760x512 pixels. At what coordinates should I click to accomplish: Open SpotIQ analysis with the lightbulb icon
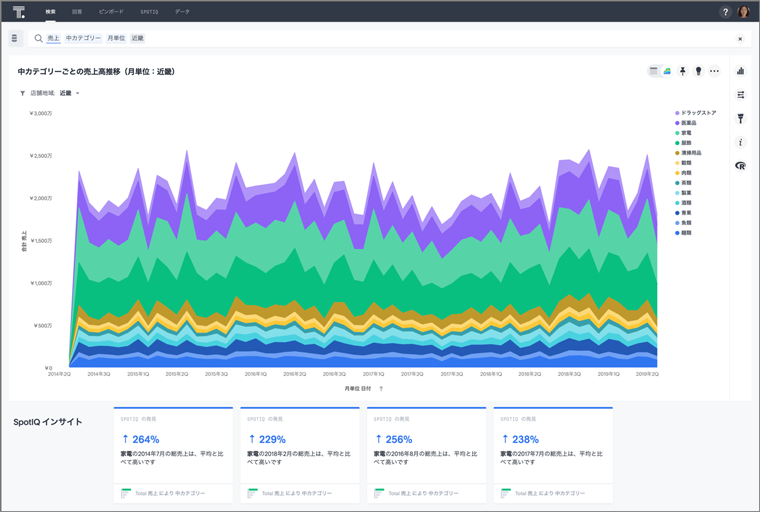point(698,71)
